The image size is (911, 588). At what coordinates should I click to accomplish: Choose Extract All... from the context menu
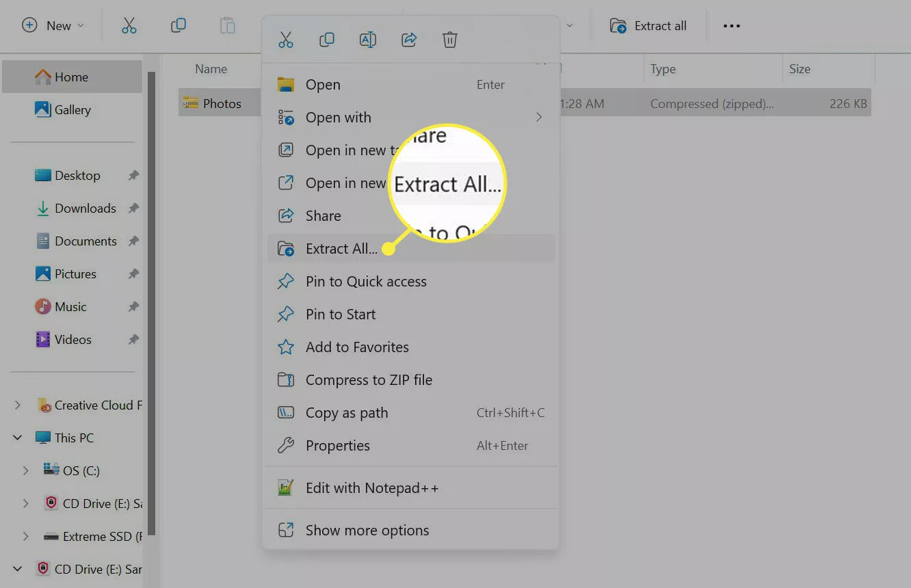point(410,249)
